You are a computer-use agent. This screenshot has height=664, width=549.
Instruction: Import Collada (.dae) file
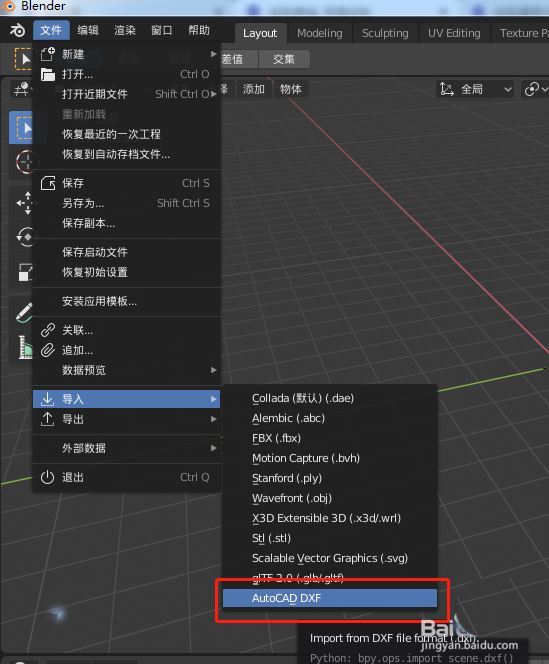tap(330, 398)
